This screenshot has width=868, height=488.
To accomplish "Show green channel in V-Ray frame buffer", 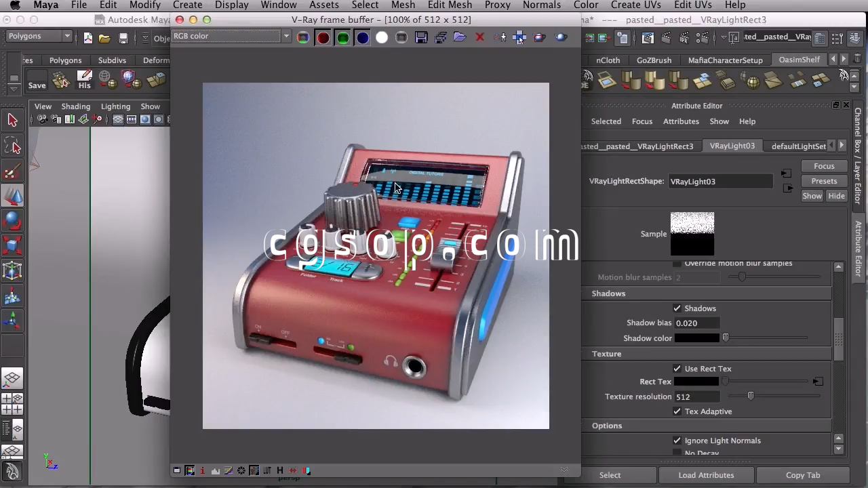I will pos(342,37).
